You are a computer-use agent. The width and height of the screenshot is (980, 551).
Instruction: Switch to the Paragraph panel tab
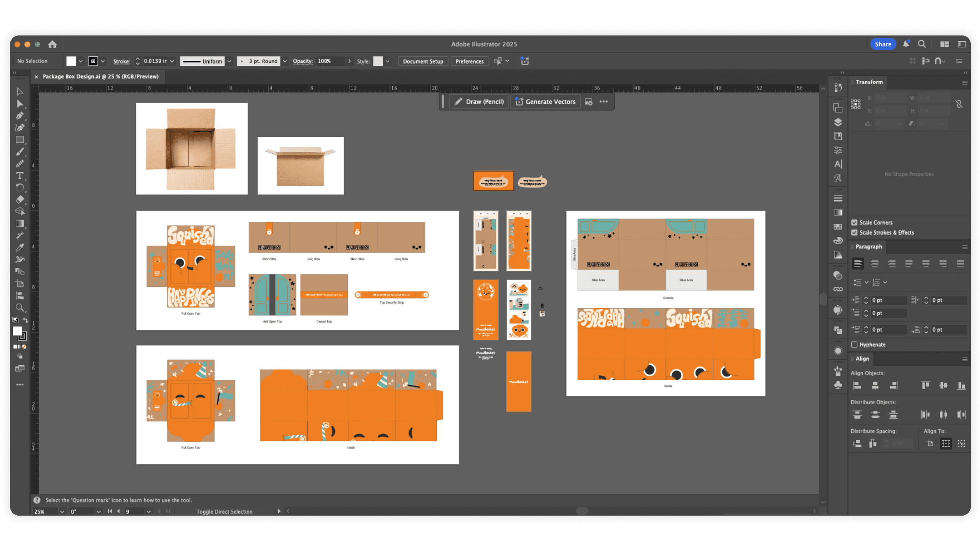868,246
